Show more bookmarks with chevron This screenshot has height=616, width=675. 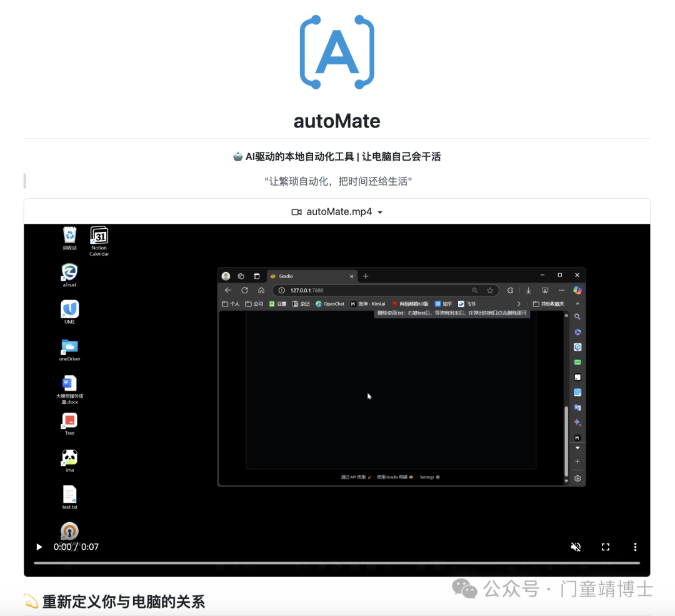click(519, 304)
